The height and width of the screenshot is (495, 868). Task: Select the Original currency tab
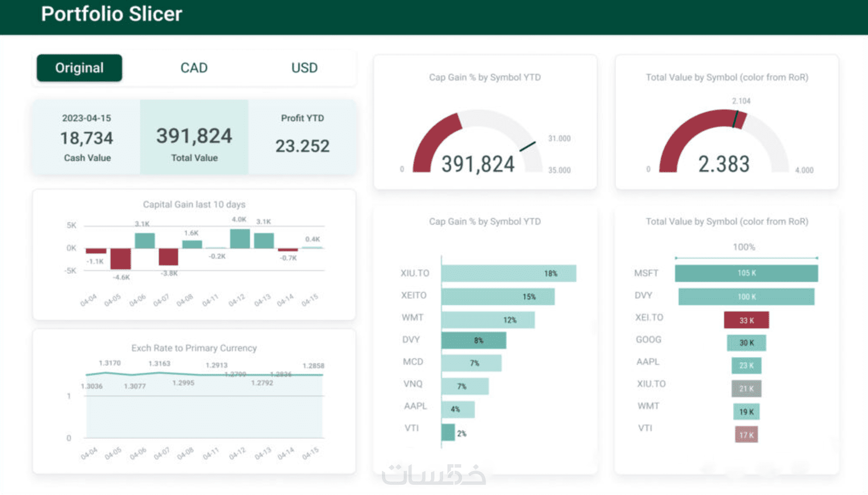(79, 68)
